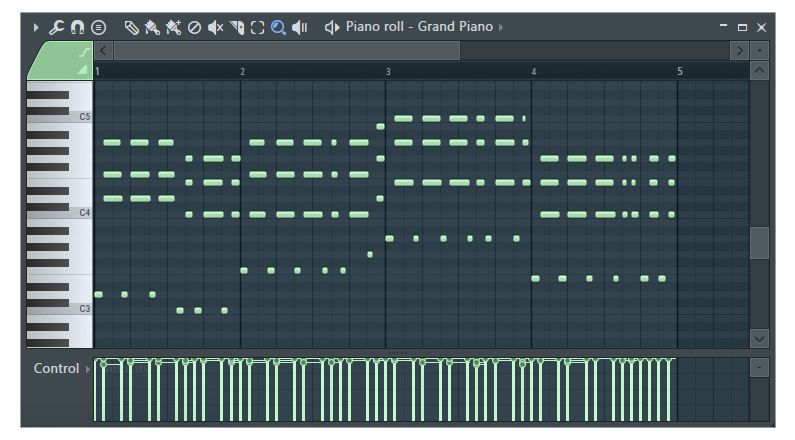Click bar 3 marker on the timeline
Viewport: 795px width, 440px height.
pos(389,72)
